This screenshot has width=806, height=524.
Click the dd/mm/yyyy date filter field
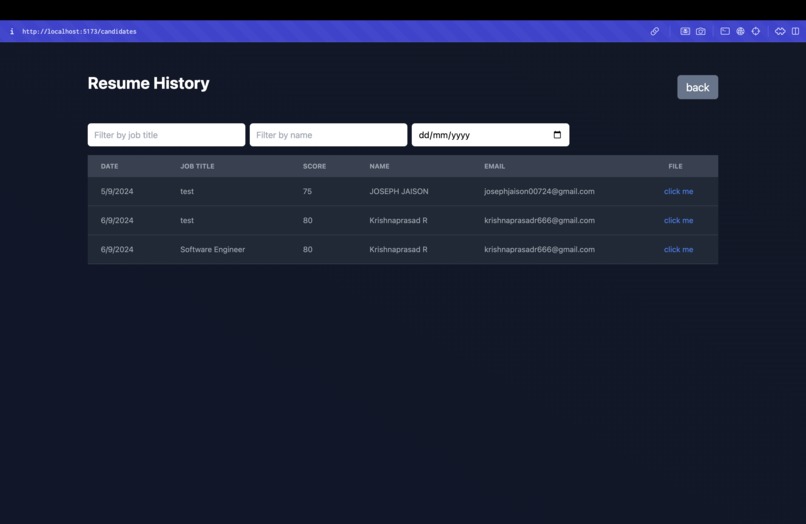click(490, 135)
